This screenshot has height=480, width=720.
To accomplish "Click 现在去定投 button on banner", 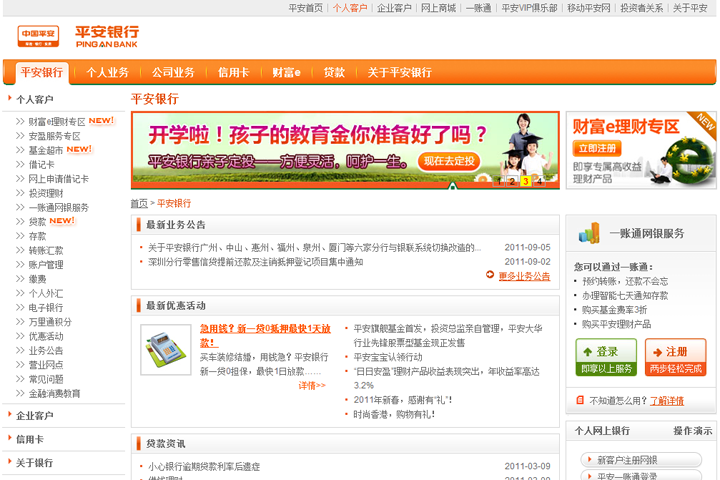I will 447,160.
